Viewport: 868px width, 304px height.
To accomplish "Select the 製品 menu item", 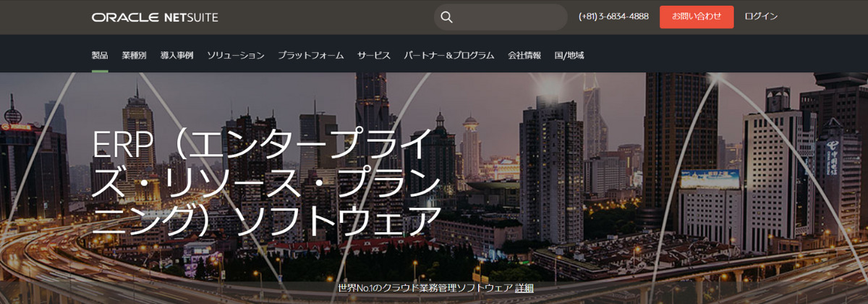I will (x=100, y=55).
